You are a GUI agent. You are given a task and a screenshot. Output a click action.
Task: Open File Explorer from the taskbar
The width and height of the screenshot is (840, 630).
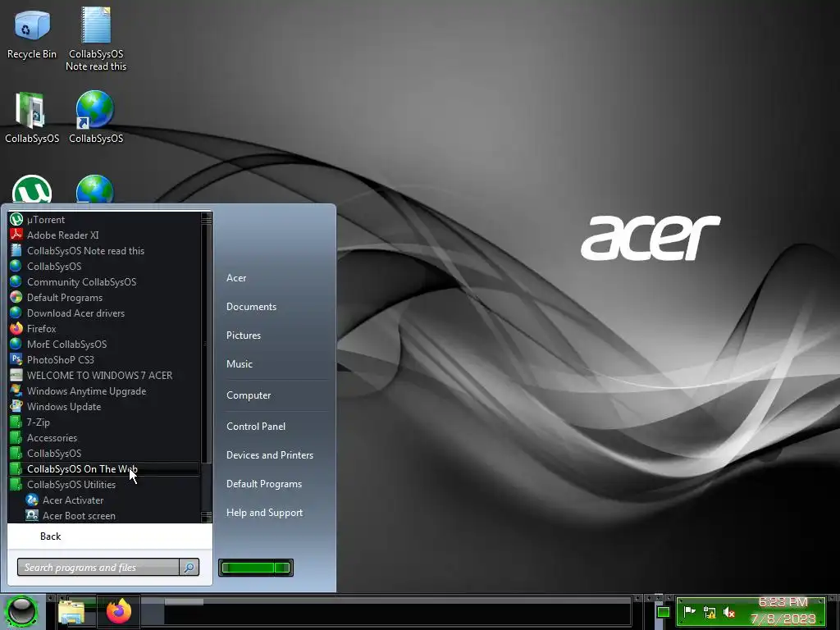(x=71, y=612)
